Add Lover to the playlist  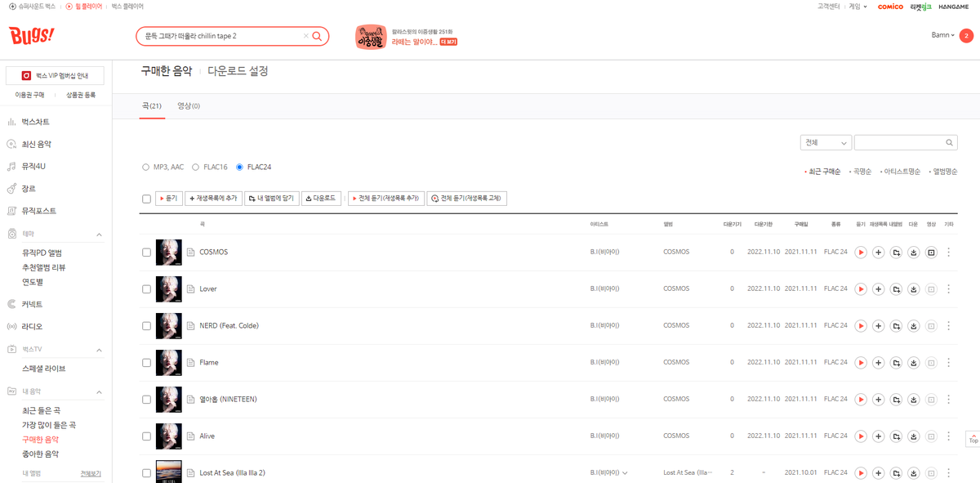click(878, 289)
